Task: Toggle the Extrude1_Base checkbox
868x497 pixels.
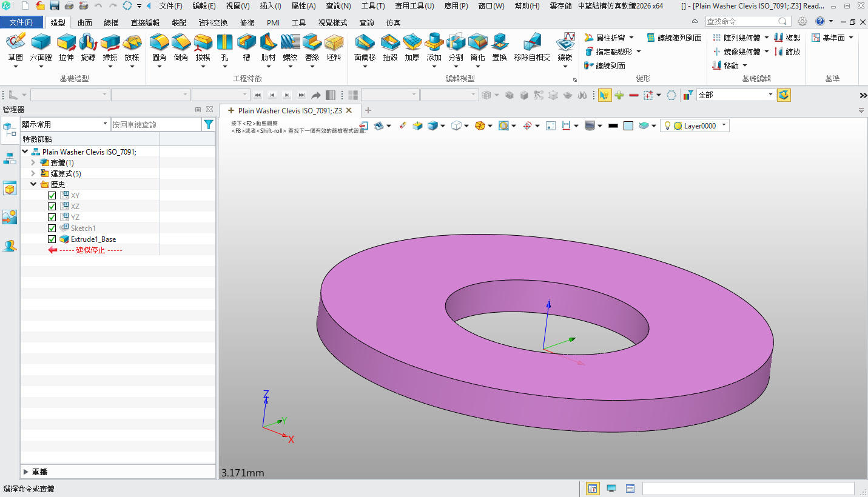Action: pyautogui.click(x=52, y=239)
